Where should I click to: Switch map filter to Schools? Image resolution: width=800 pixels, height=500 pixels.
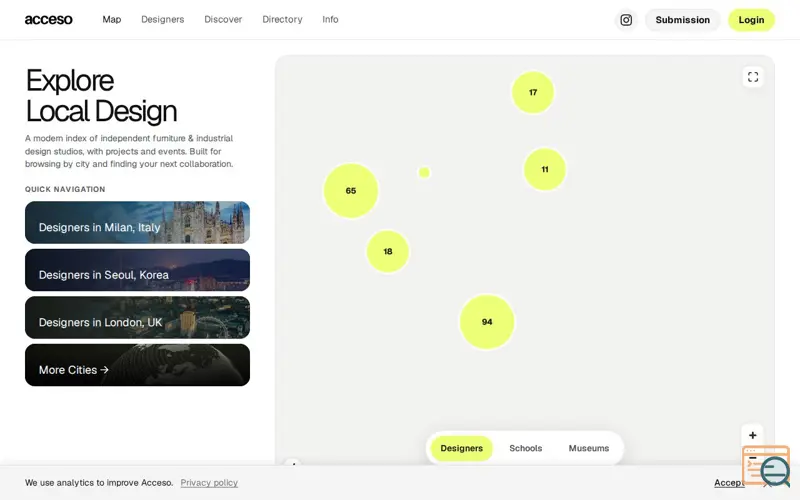pyautogui.click(x=526, y=448)
